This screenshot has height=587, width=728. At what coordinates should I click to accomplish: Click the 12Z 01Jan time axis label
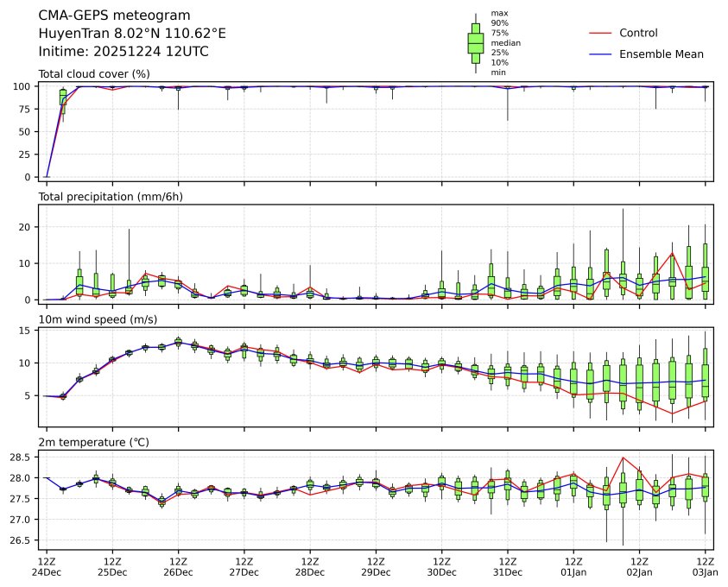tap(573, 566)
